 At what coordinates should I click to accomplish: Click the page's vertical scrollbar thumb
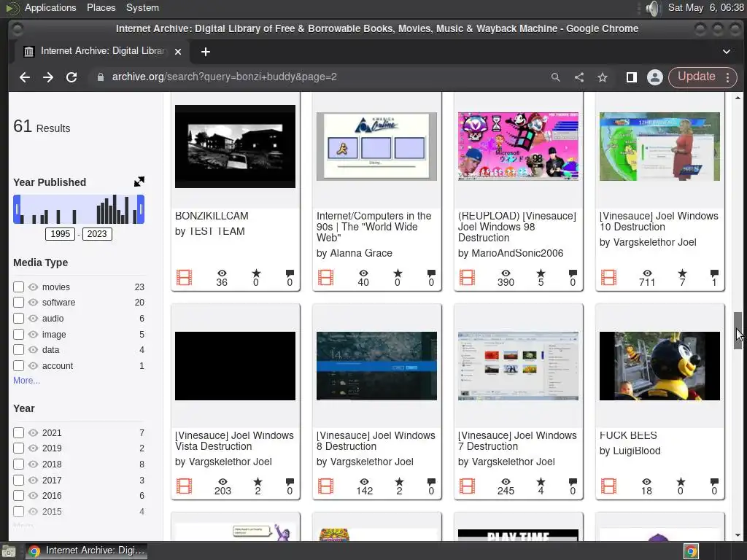pyautogui.click(x=738, y=330)
